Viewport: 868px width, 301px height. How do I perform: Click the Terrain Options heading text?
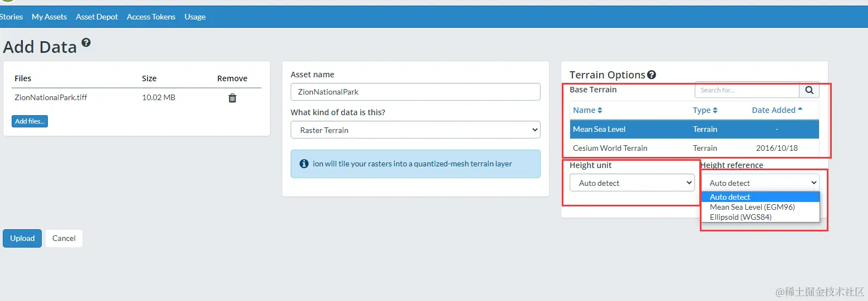click(x=607, y=75)
